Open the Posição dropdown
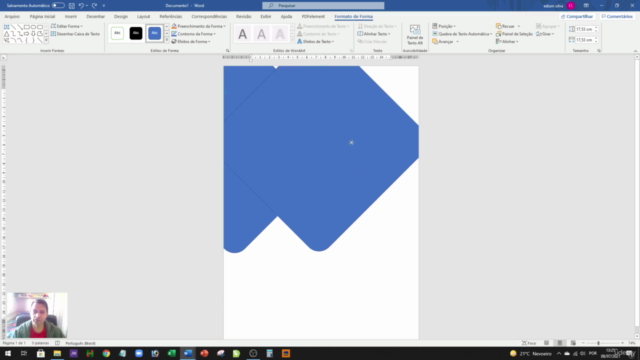 pos(444,26)
